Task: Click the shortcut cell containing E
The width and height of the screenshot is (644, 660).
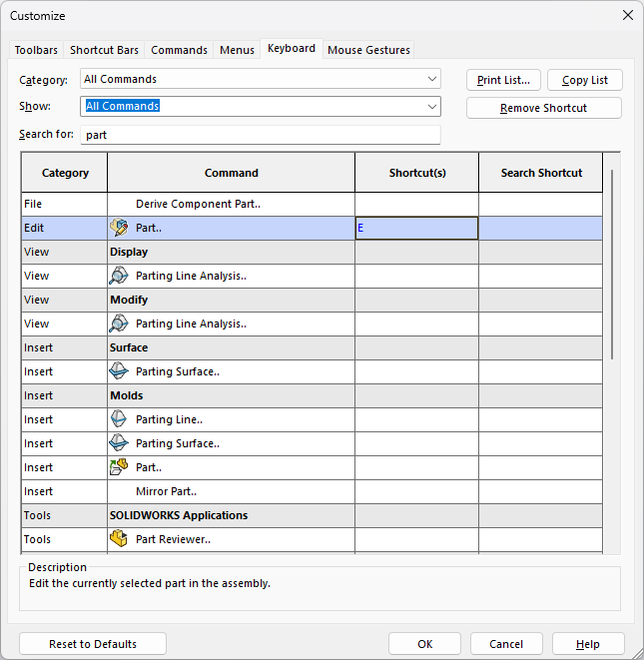Action: point(416,228)
